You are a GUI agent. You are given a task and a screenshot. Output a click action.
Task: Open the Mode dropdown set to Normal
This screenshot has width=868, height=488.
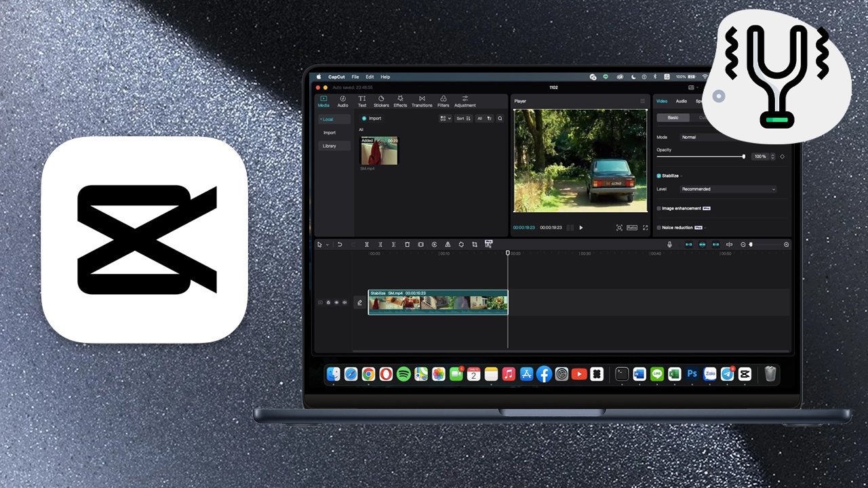[688, 137]
